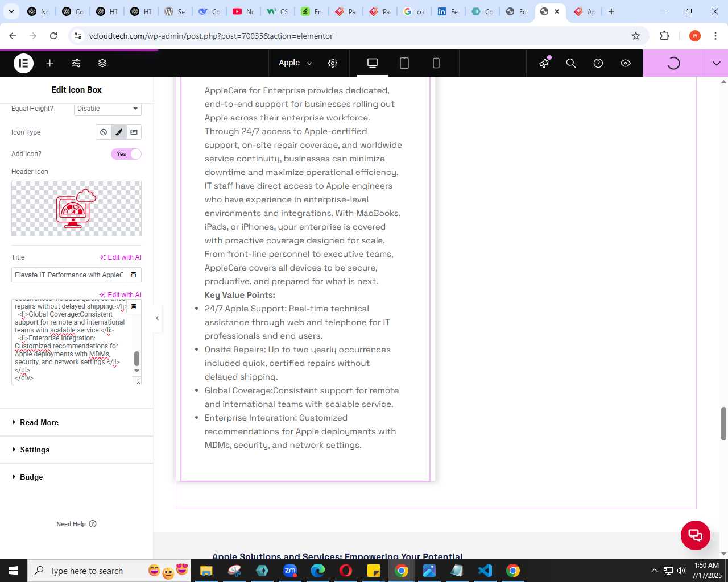Click the Enterprise Integration bullet text
This screenshot has width=728, height=582.
point(300,431)
